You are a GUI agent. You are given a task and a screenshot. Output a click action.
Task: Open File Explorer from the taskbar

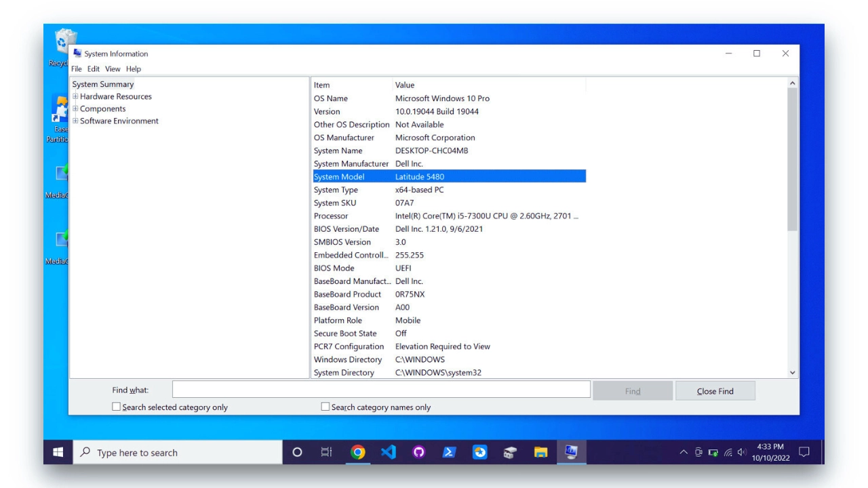540,452
